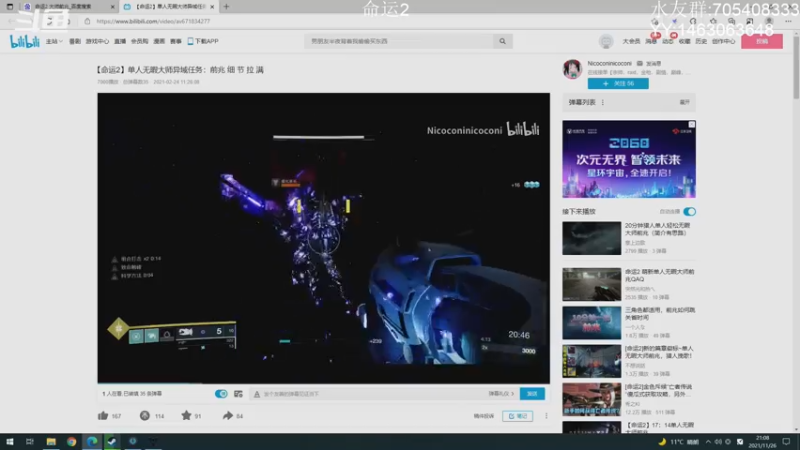Click the notes button
Image resolution: width=800 pixels, height=450 pixels.
pyautogui.click(x=517, y=416)
